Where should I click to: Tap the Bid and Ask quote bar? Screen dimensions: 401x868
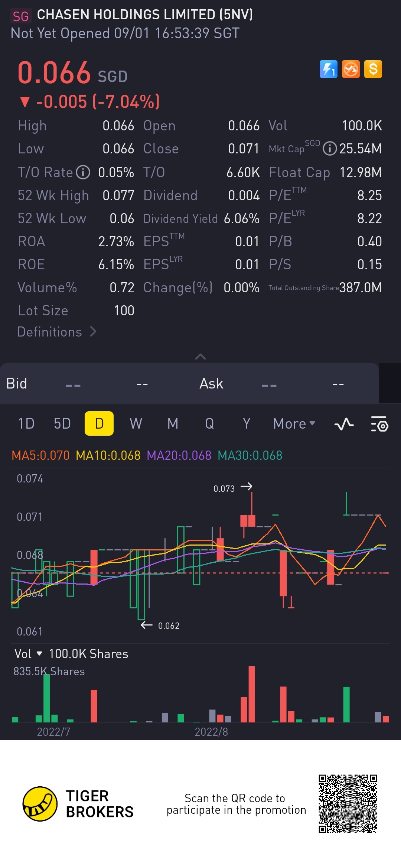[x=189, y=384]
